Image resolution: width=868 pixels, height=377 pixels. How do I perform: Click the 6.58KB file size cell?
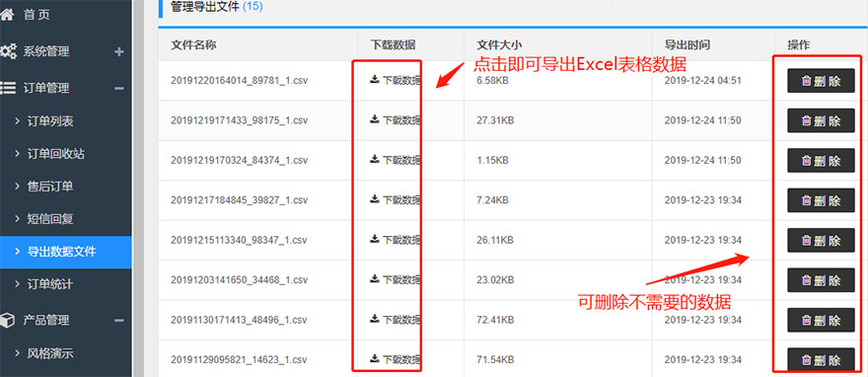pyautogui.click(x=492, y=81)
